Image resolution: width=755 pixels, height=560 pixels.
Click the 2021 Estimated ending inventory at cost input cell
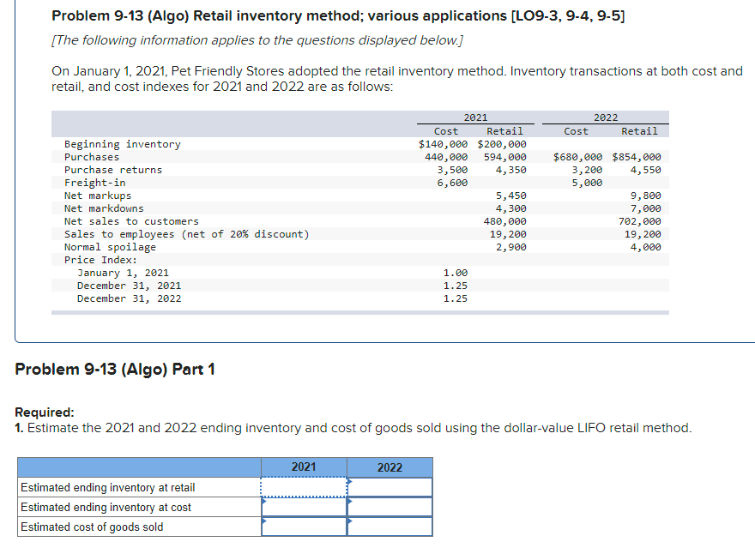coord(302,506)
